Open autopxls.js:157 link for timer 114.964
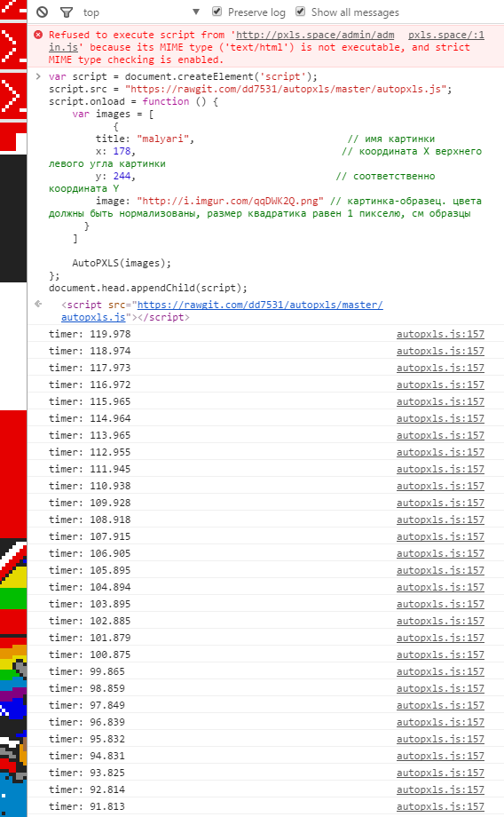Screen dimensions: 504x817 coord(440,418)
